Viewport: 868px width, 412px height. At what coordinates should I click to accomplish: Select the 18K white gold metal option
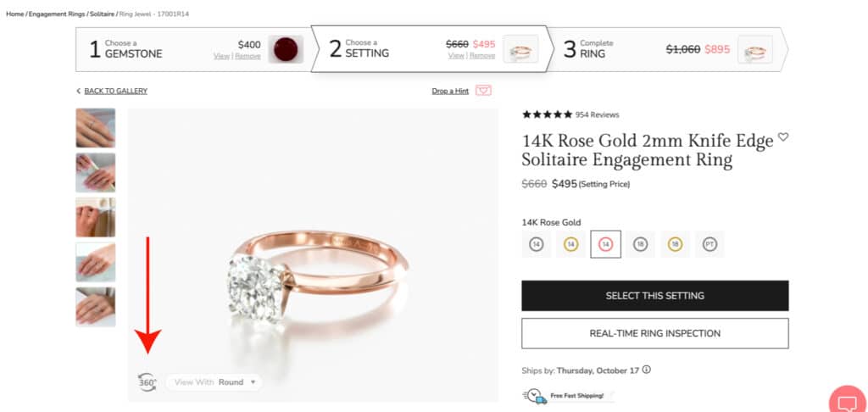click(640, 244)
